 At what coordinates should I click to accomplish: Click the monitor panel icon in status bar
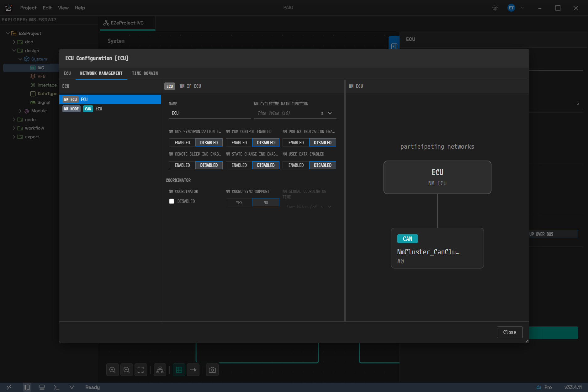click(x=42, y=387)
